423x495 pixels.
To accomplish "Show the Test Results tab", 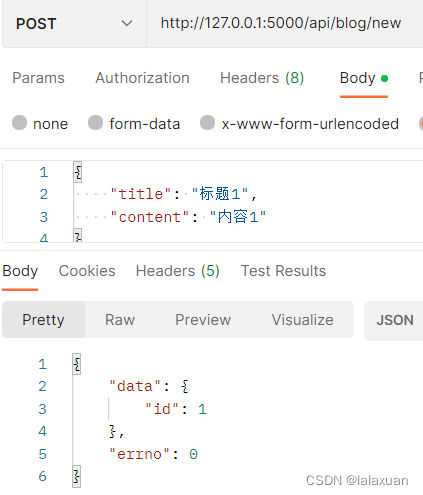I will pos(283,271).
